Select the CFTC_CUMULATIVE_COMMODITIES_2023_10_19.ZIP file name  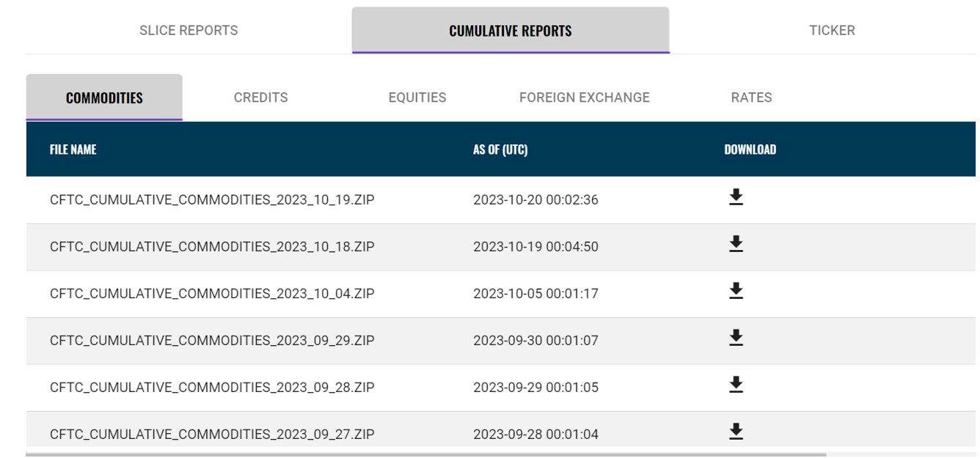click(212, 199)
